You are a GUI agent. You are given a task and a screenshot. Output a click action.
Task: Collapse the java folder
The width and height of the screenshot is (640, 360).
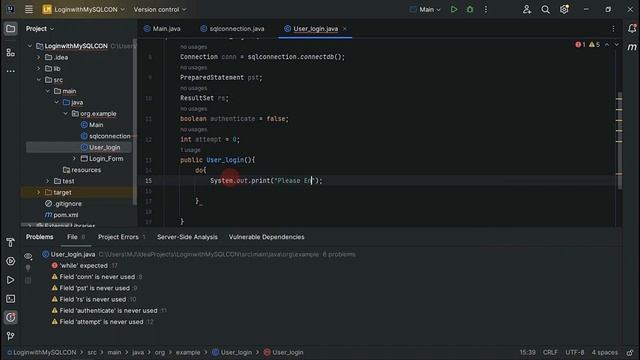57,102
